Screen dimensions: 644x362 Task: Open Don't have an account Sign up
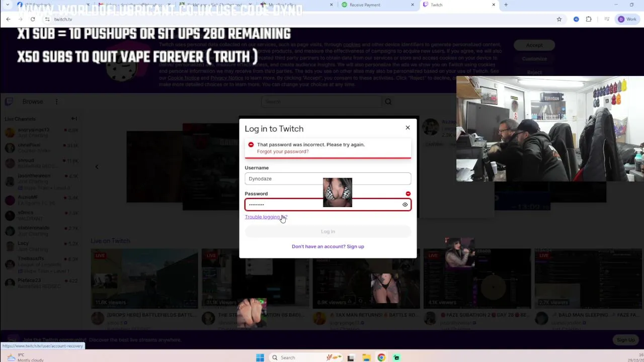tap(328, 246)
